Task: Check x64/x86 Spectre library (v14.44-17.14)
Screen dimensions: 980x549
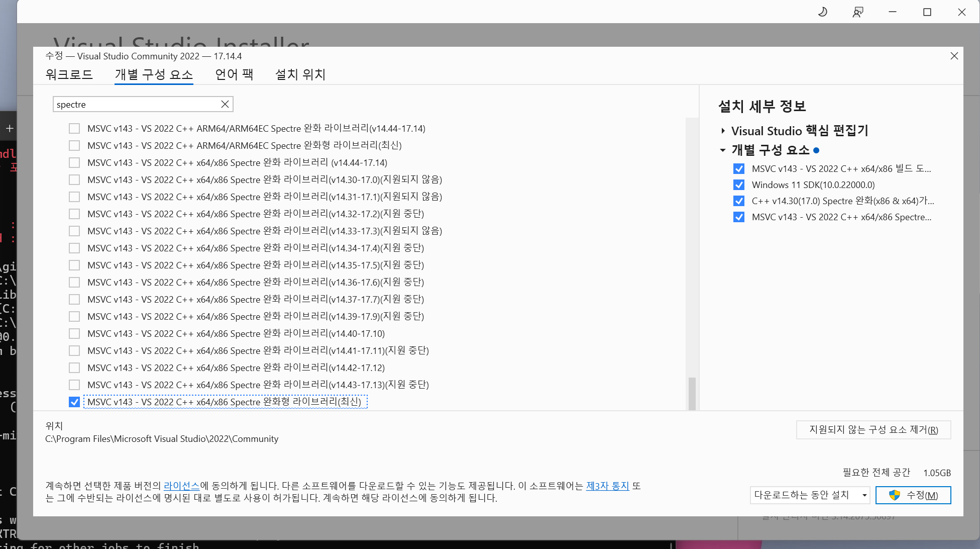Action: (x=74, y=163)
